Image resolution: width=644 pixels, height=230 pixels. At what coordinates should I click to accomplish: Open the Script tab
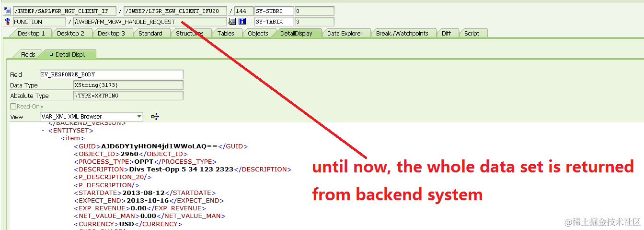pyautogui.click(x=471, y=33)
